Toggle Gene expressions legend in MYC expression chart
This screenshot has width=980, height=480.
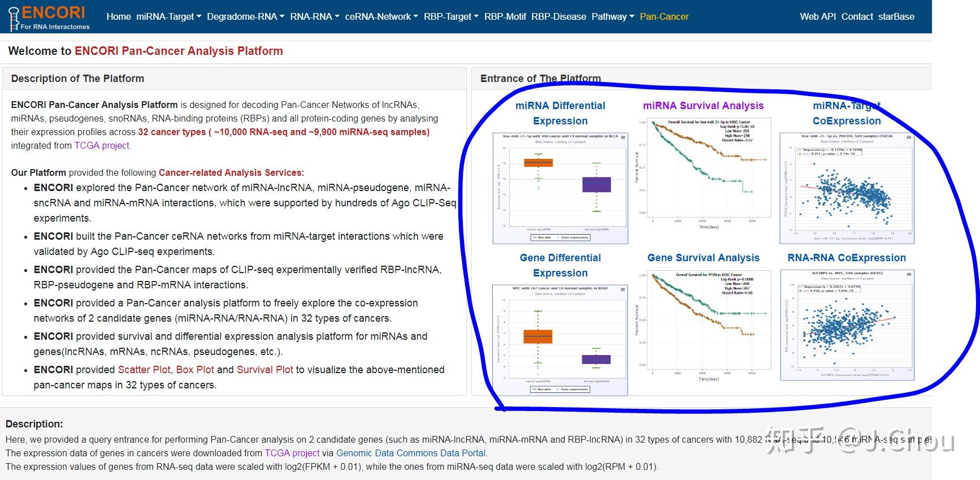(x=572, y=390)
